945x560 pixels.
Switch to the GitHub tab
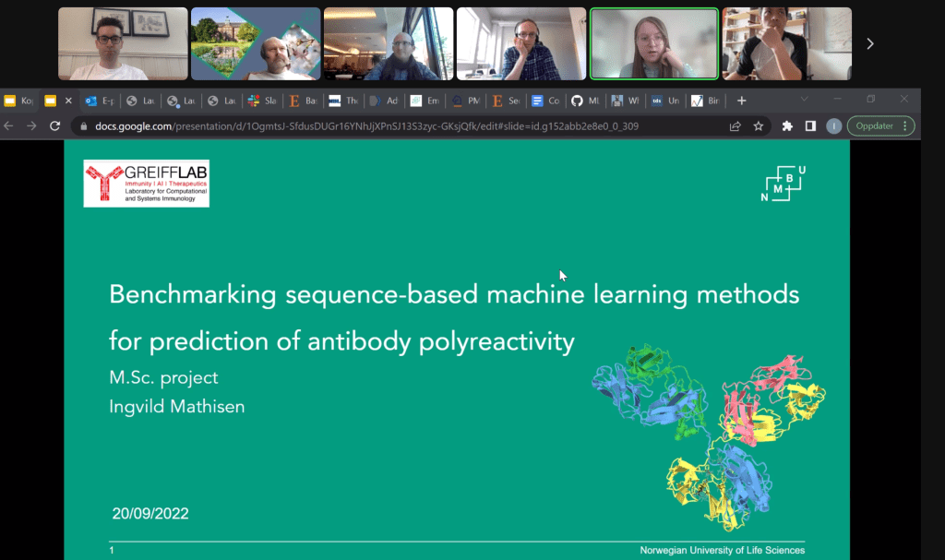[x=585, y=101]
